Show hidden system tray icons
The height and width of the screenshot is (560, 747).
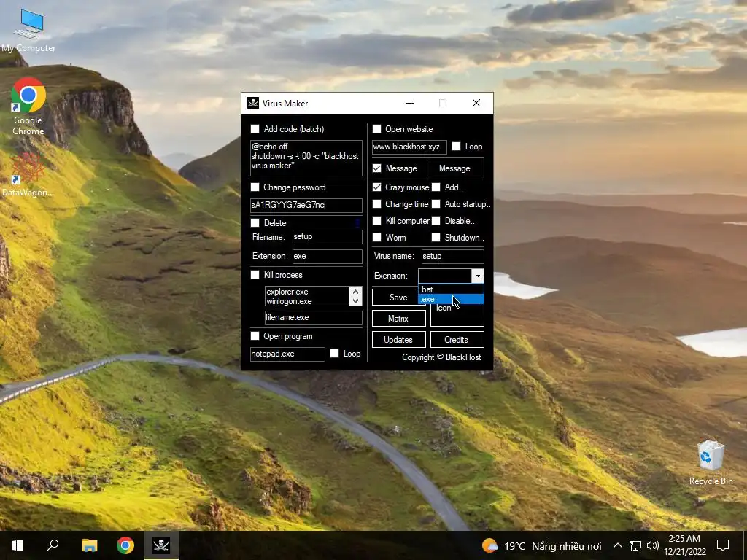pos(617,545)
